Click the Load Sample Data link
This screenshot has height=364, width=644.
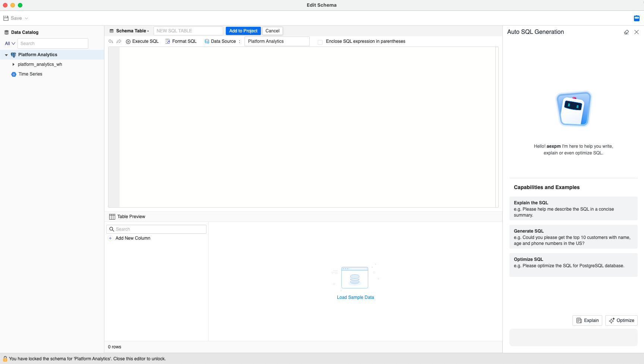355,297
